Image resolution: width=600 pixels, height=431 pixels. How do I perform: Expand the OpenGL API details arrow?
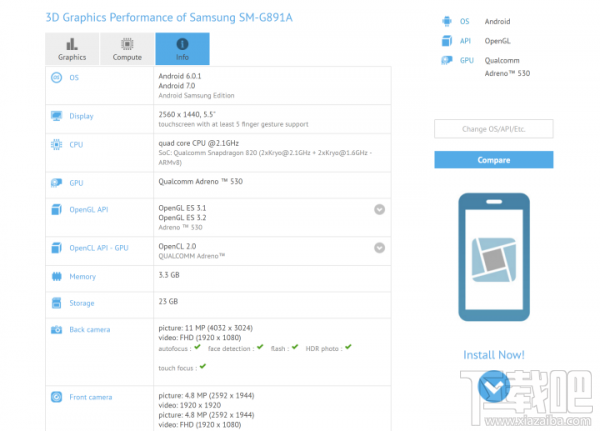coord(380,209)
